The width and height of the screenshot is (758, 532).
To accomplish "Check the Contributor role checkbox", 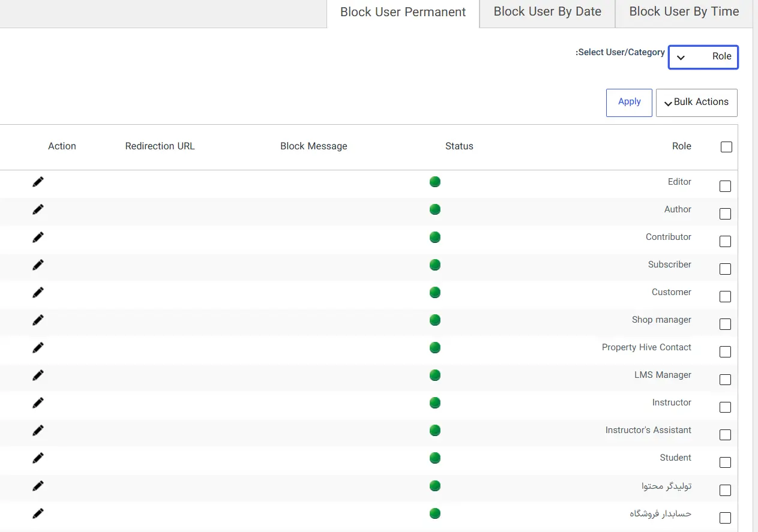I will point(725,241).
